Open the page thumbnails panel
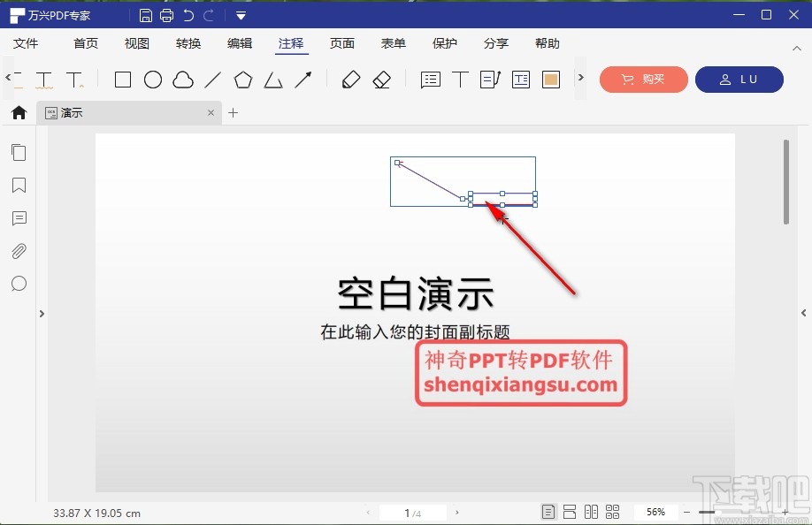The height and width of the screenshot is (525, 812). (19, 152)
